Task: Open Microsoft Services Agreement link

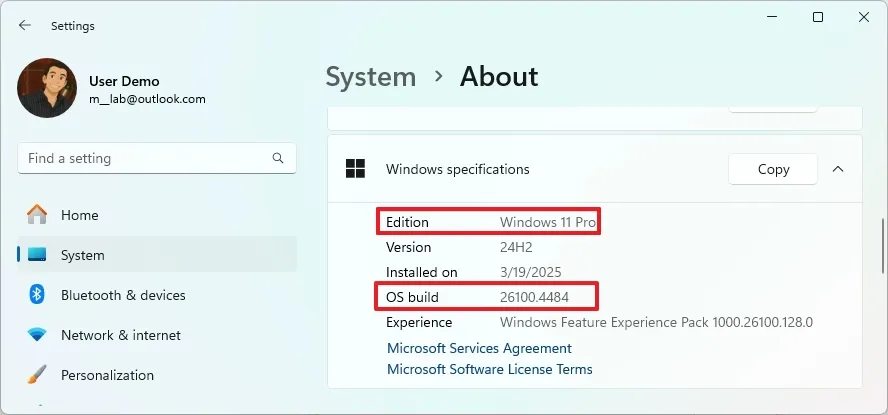Action: click(x=479, y=348)
